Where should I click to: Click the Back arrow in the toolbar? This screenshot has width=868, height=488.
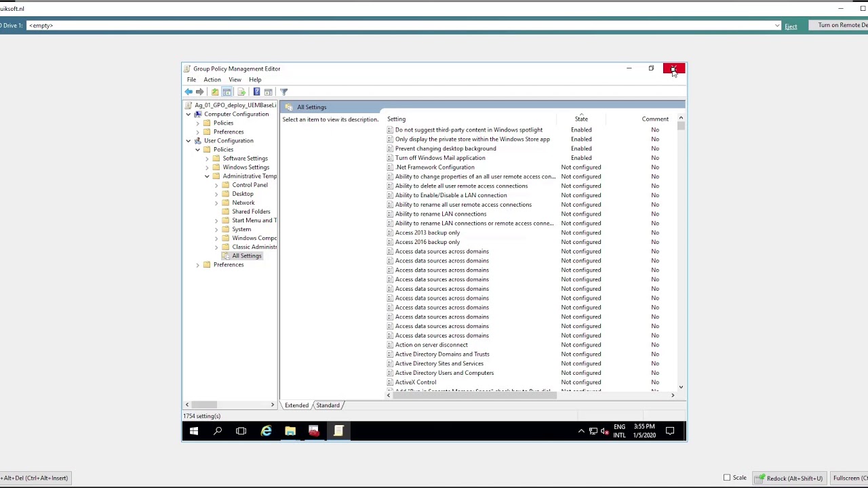pos(189,91)
